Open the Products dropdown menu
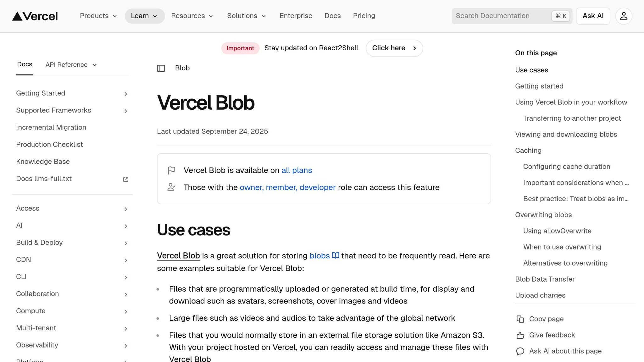The image size is (644, 362). coord(98,16)
